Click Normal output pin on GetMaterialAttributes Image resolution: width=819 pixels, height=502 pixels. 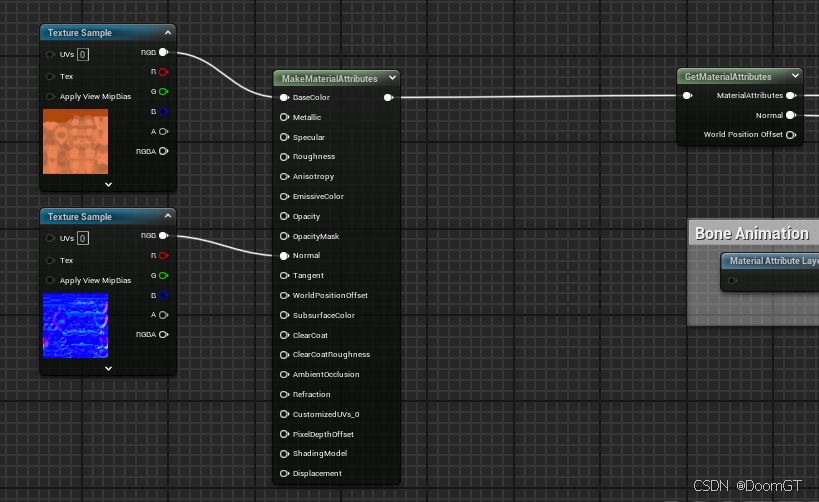pyautogui.click(x=791, y=115)
